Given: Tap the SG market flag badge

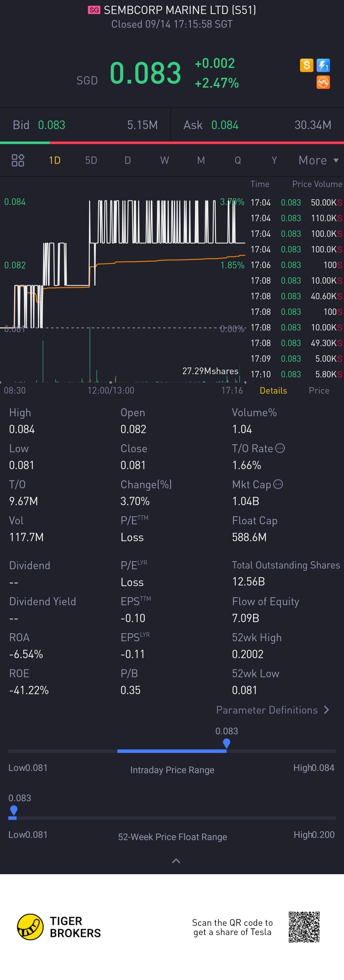Looking at the screenshot, I should coord(94,10).
